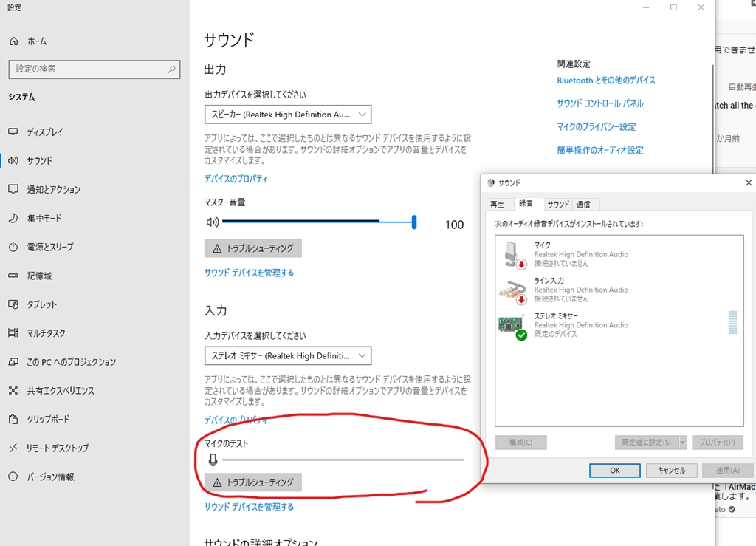Viewport: 756px width, 546px height.
Task: Click input トラブルシューティング button under mic test
Action: coord(253,482)
